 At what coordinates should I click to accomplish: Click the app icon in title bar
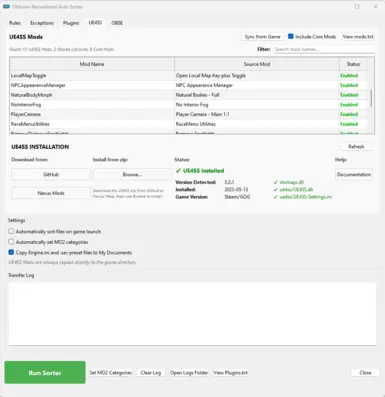(x=6, y=7)
